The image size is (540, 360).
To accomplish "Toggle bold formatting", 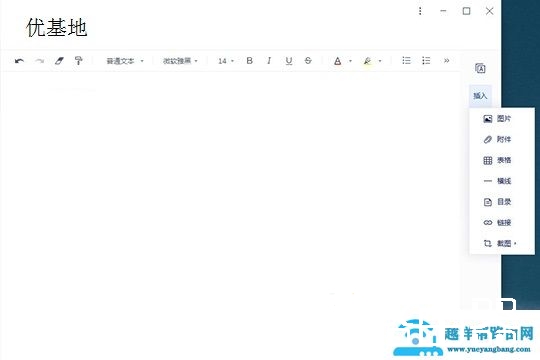I will [x=250, y=61].
